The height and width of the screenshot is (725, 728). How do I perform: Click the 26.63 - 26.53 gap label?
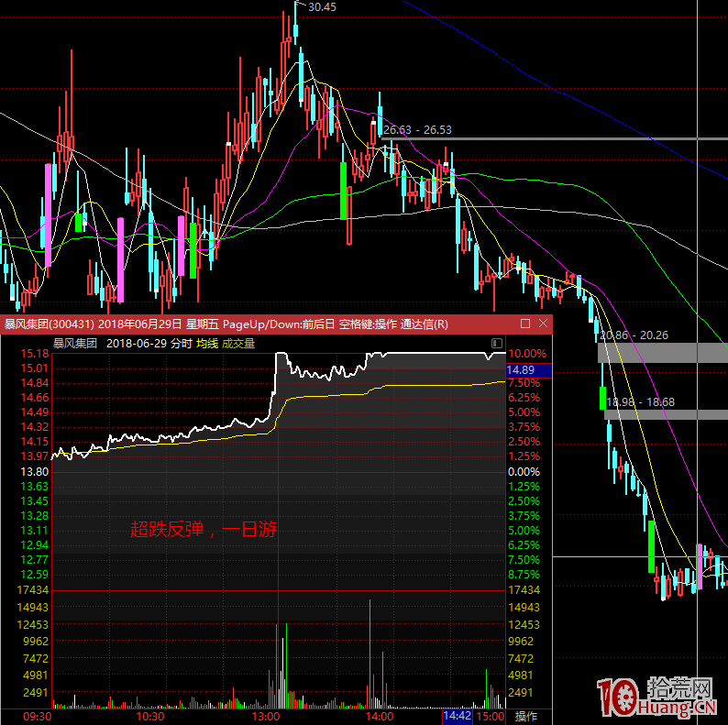(x=417, y=130)
